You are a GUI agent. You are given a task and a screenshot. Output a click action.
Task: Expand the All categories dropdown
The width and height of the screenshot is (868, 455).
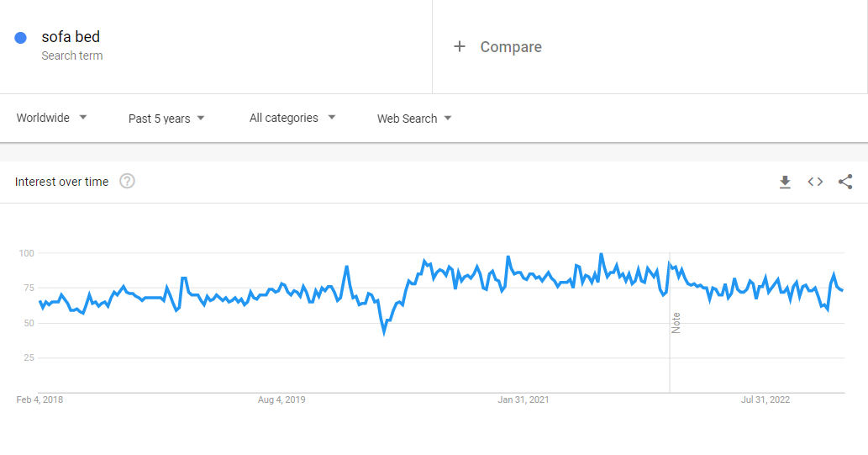click(292, 118)
